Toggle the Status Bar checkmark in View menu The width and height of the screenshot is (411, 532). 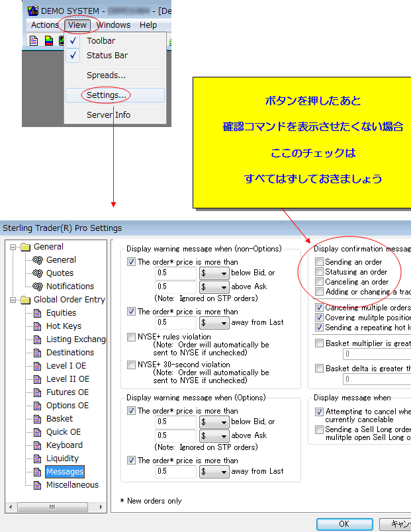[73, 56]
